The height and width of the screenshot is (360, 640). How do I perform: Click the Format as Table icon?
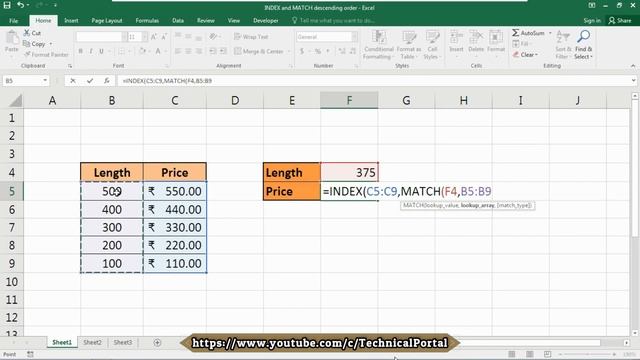pos(409,38)
